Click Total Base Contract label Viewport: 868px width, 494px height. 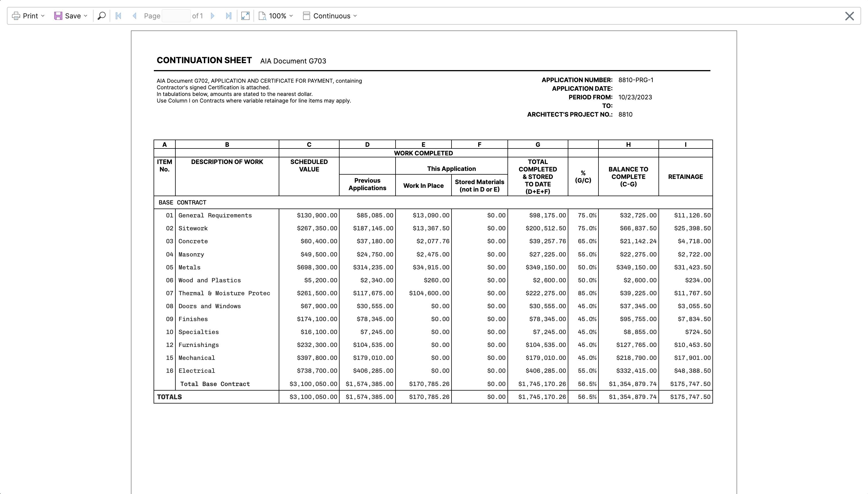[215, 384]
